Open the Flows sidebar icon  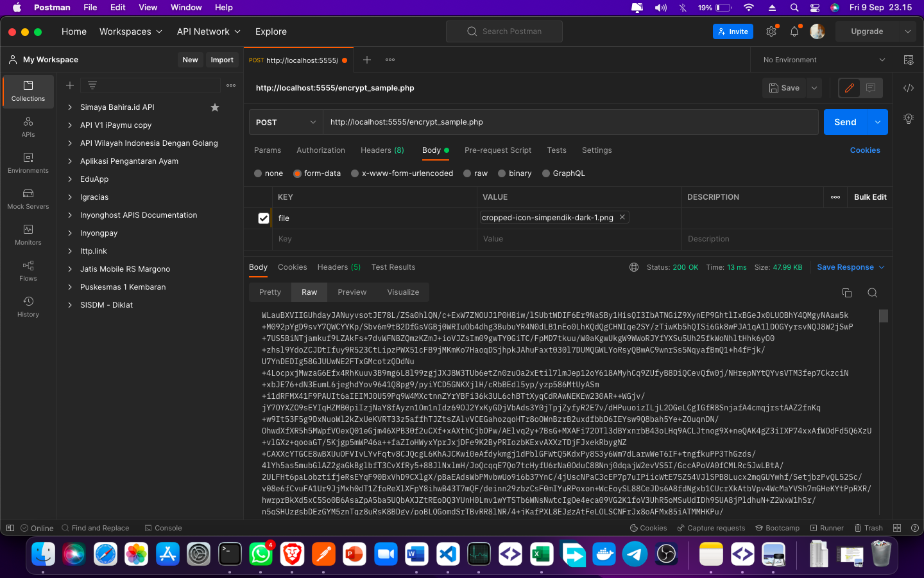28,271
